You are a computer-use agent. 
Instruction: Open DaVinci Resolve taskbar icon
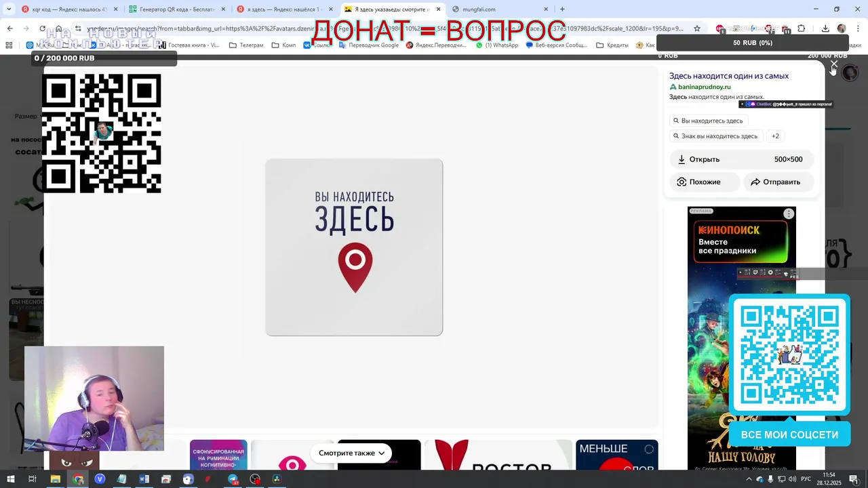tap(277, 479)
